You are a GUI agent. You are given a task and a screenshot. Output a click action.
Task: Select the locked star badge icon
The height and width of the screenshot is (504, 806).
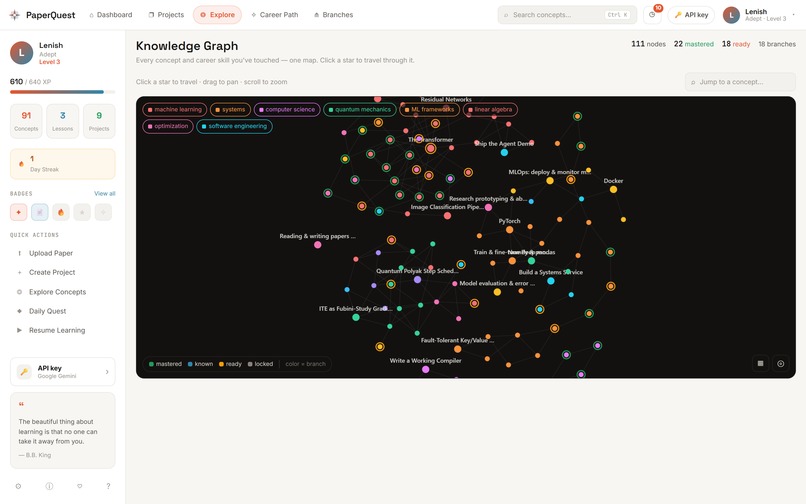click(82, 212)
